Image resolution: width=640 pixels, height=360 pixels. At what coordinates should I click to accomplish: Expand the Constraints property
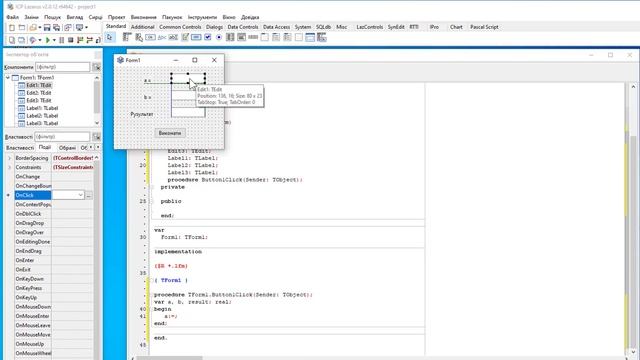9,167
